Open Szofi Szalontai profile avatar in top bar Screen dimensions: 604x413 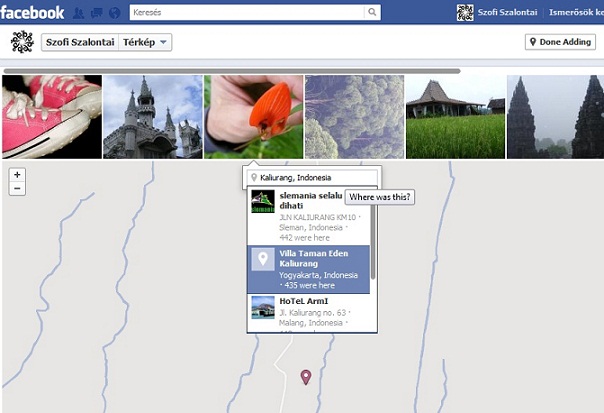(465, 12)
